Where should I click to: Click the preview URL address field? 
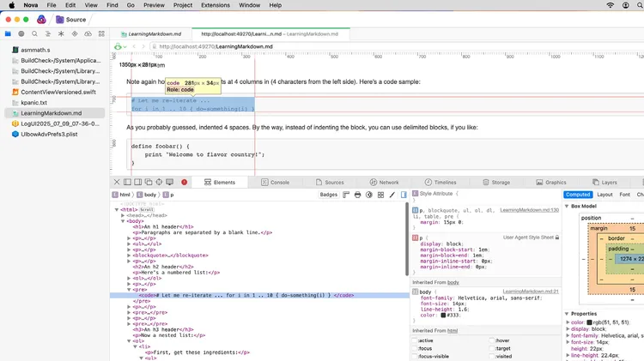[397, 46]
